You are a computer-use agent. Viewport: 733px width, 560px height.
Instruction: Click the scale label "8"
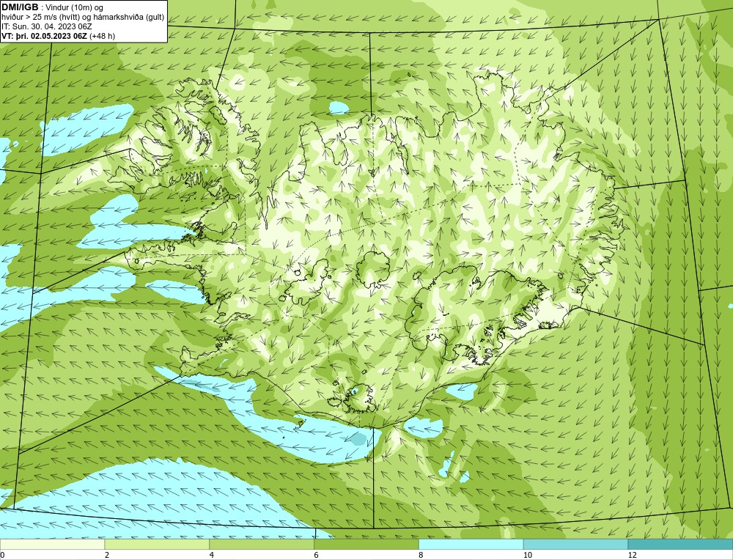[421, 555]
